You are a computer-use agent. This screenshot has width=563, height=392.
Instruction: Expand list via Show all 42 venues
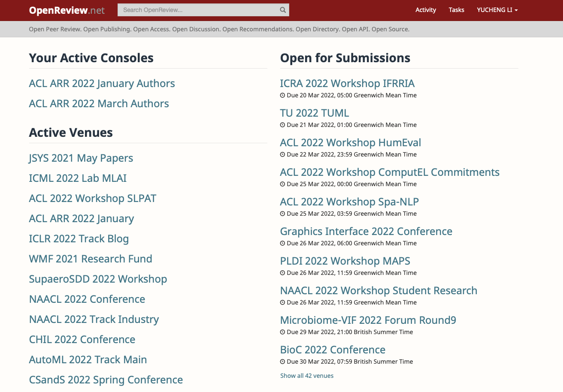click(x=306, y=376)
